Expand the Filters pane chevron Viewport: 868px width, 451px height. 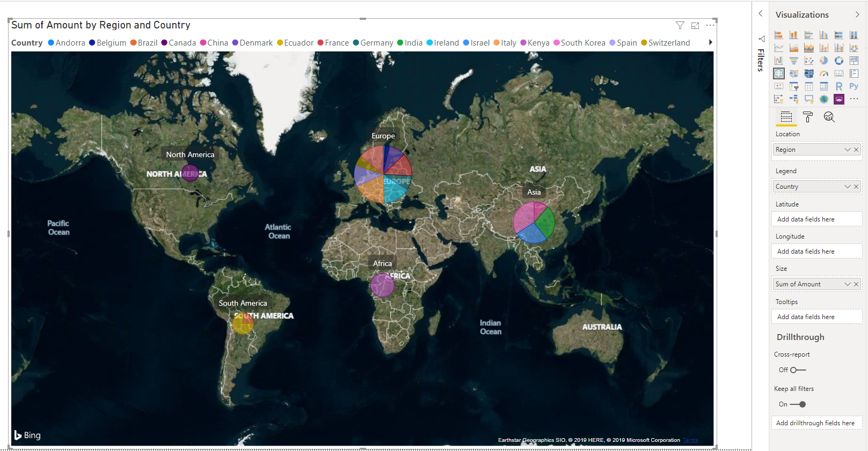pyautogui.click(x=761, y=13)
